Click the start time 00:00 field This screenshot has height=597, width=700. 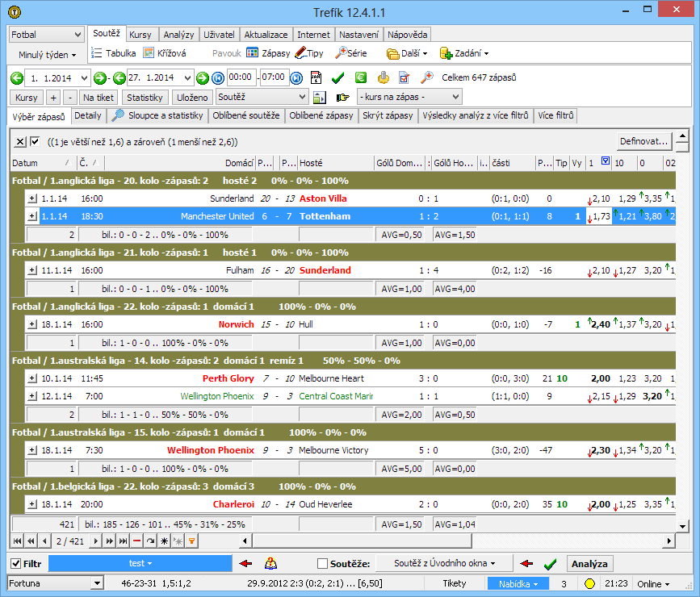point(241,78)
